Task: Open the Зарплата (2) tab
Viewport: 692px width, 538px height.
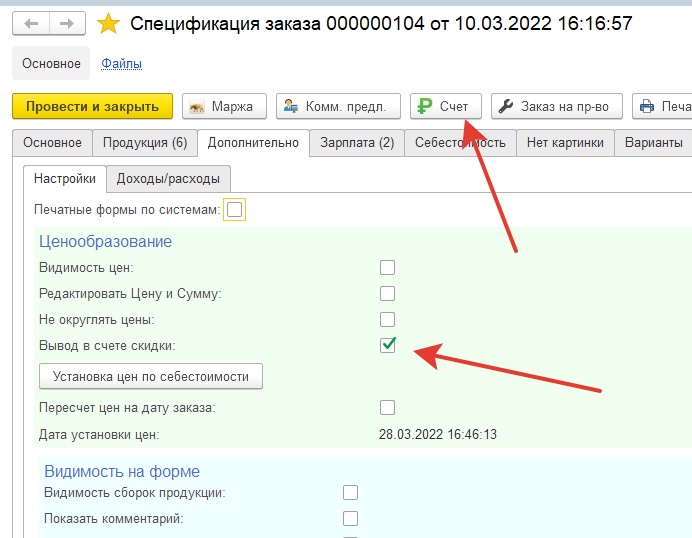Action: 357,143
